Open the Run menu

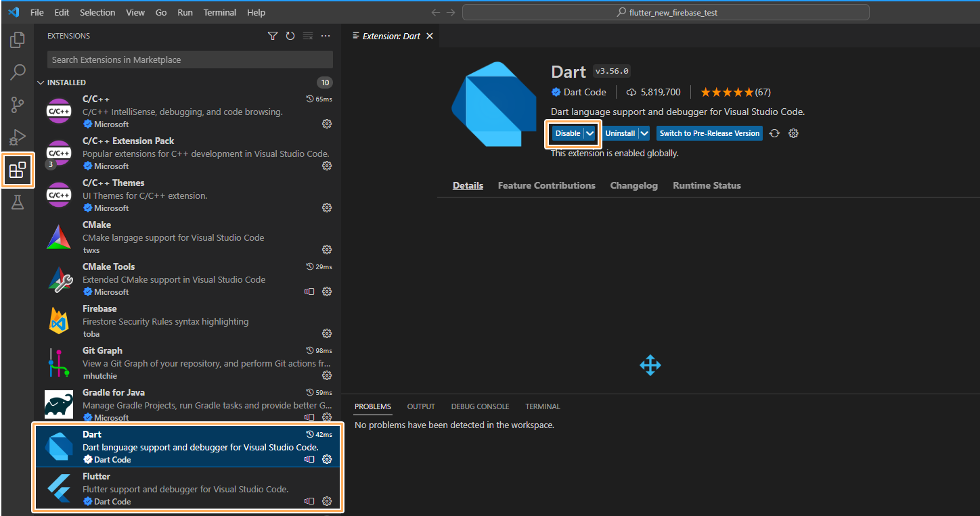pos(185,13)
